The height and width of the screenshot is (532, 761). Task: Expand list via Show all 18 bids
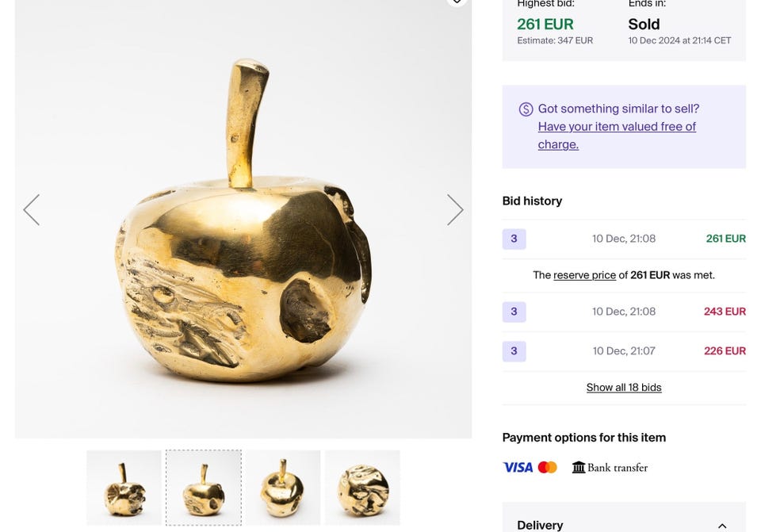pyautogui.click(x=624, y=388)
